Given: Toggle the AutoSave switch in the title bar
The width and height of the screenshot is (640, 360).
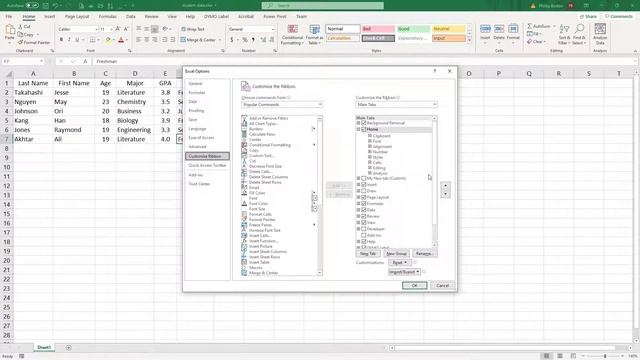Looking at the screenshot, I should click(32, 5).
